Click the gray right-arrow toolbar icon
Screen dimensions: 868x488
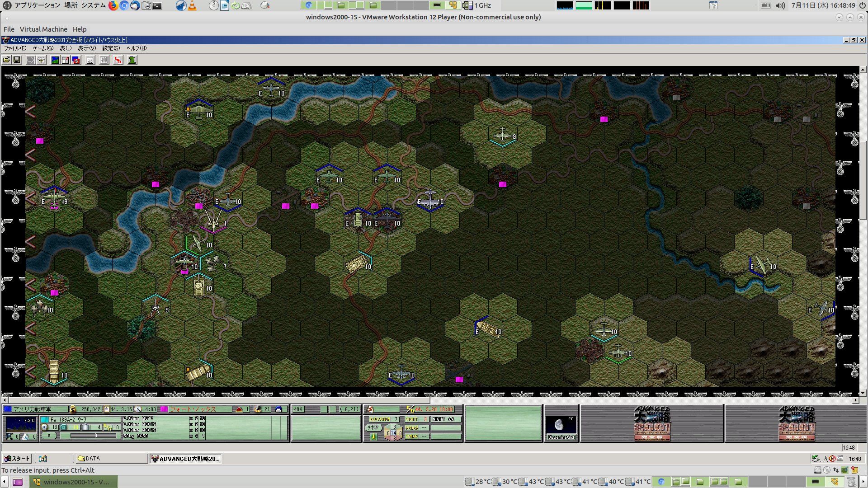31,60
